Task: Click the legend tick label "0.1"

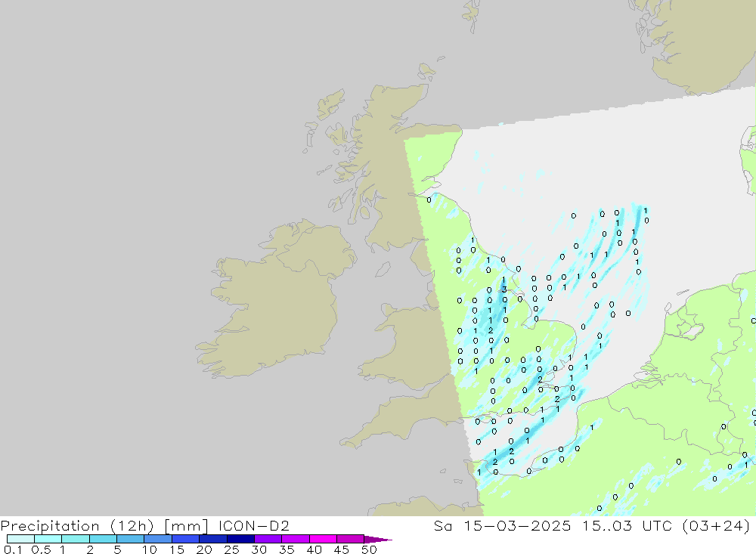Action: tap(11, 549)
